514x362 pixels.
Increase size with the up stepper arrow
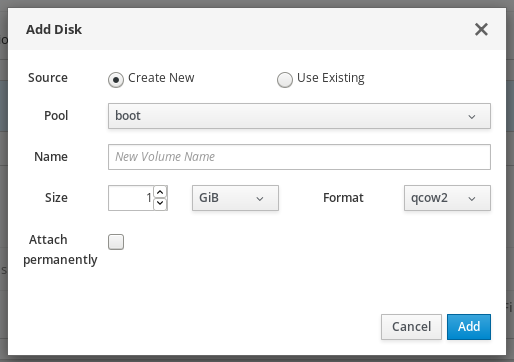pyautogui.click(x=160, y=192)
